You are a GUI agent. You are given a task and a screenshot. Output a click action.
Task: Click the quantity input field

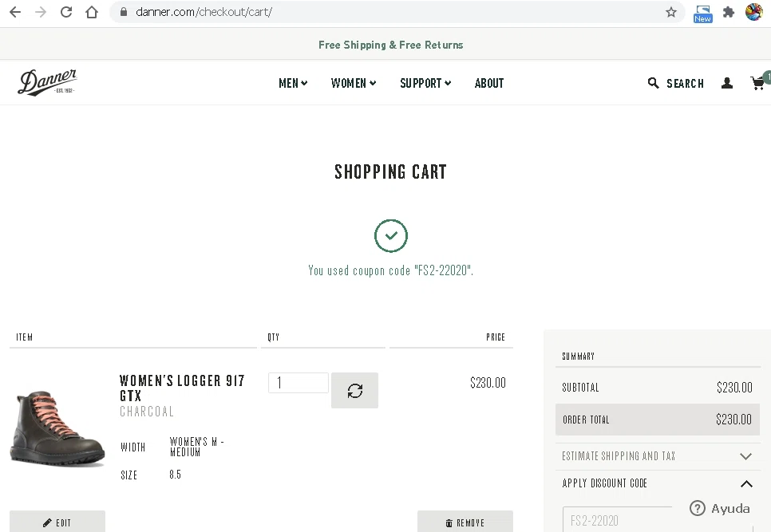[299, 383]
